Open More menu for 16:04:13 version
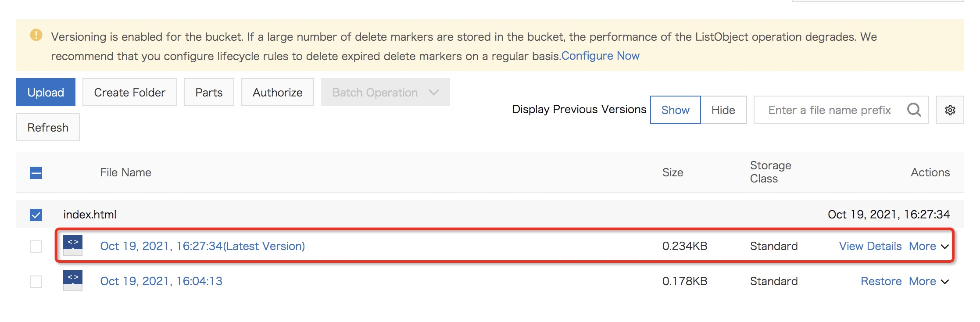The height and width of the screenshot is (322, 980). pyautogui.click(x=928, y=281)
